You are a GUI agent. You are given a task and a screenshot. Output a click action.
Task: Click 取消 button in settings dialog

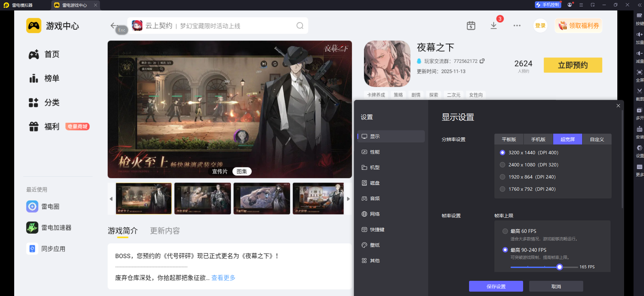[x=556, y=286]
